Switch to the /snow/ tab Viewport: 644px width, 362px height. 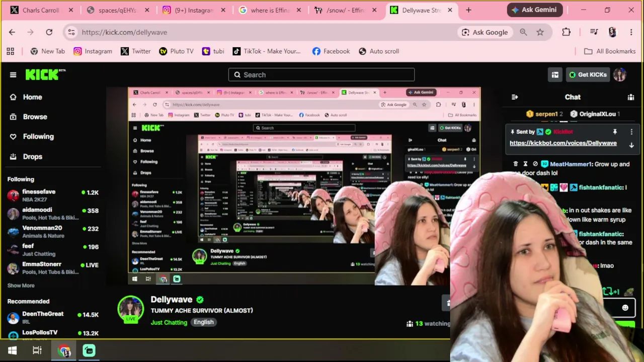pos(345,10)
